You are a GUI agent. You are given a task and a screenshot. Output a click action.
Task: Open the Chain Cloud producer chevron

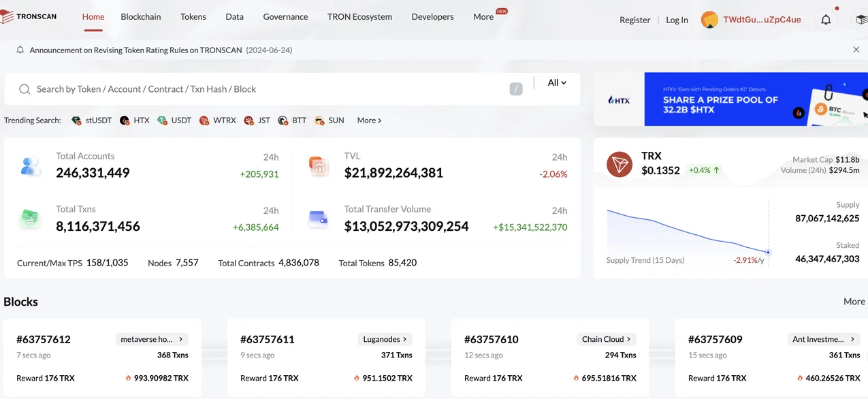pos(629,339)
